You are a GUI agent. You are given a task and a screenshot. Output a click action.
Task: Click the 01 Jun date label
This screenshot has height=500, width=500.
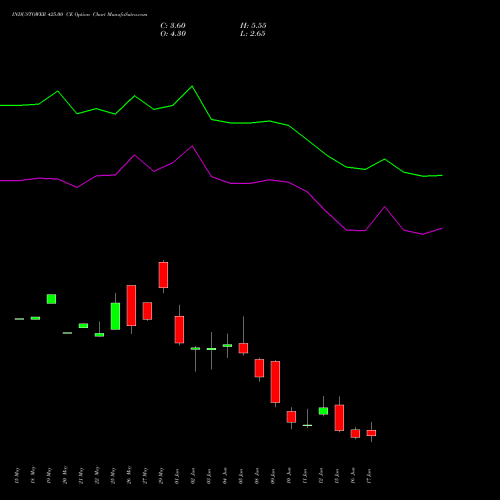pyautogui.click(x=177, y=476)
